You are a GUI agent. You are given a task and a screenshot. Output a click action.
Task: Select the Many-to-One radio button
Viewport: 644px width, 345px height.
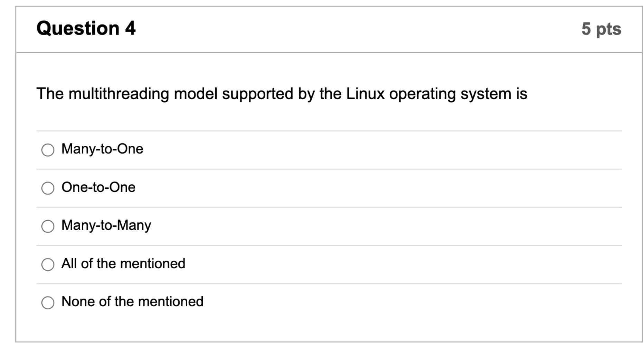47,149
